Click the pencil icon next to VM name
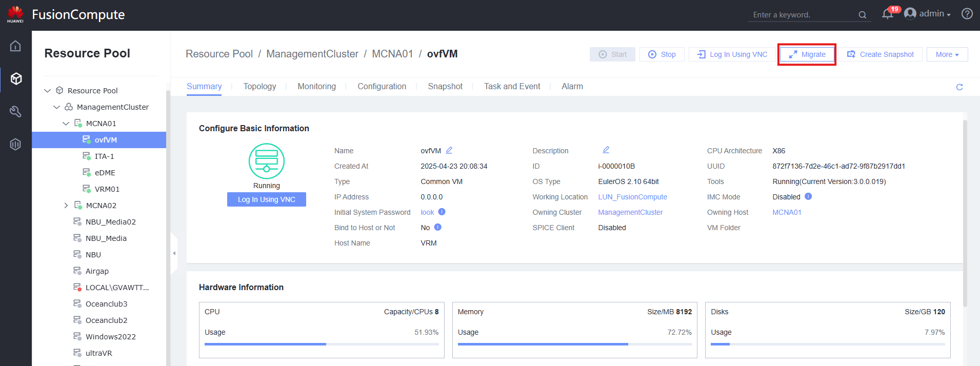The image size is (980, 366). [x=449, y=150]
